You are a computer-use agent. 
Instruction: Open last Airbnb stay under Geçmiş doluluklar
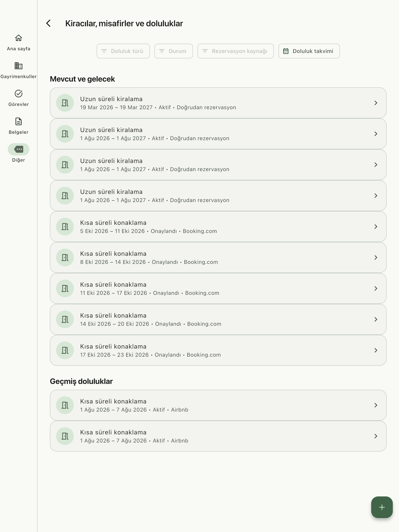coord(218,436)
